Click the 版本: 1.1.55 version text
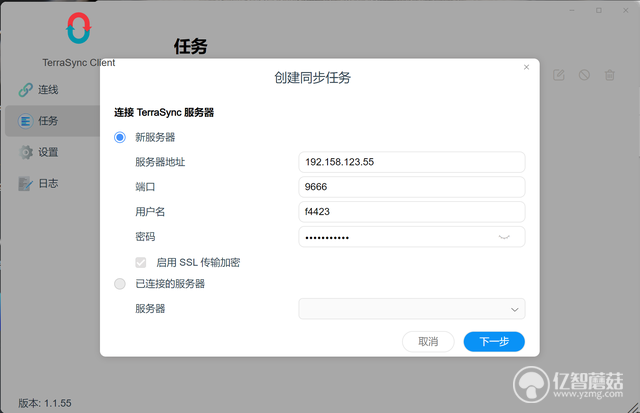 [45, 403]
